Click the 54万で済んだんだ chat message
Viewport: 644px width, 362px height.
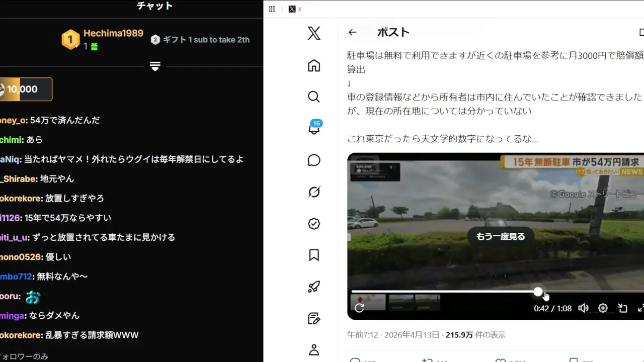pos(65,120)
